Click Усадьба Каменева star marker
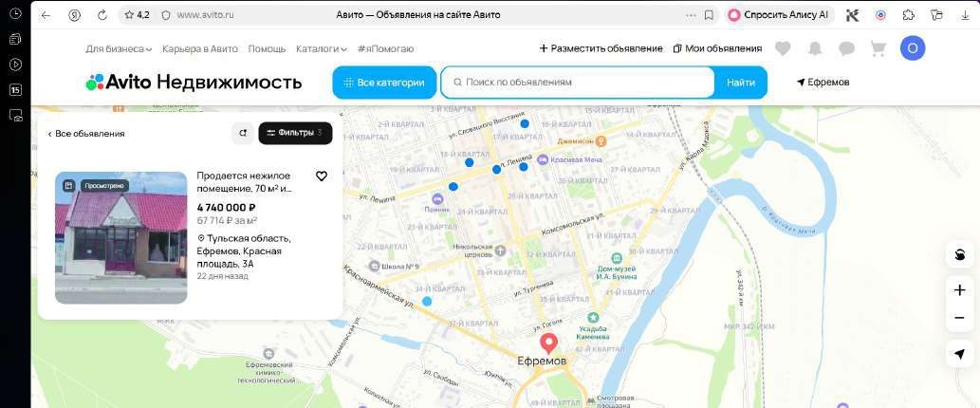 tap(593, 317)
